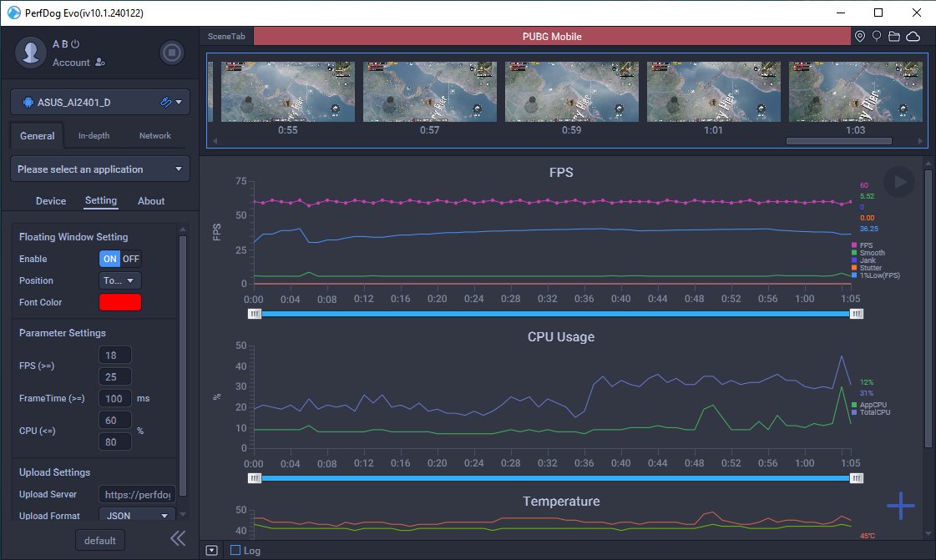Toggle Jank series in FPS legend
The image size is (936, 560).
(863, 260)
